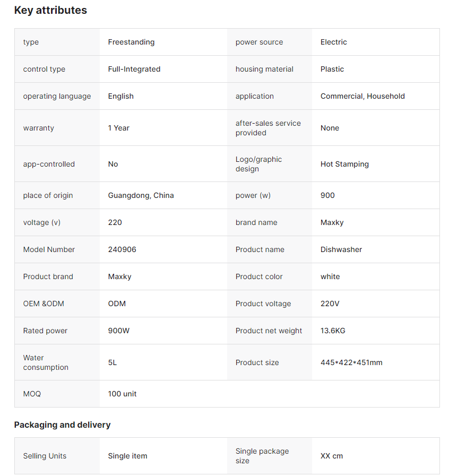The height and width of the screenshot is (476, 449).
Task: Select the Freestanding type value
Action: coord(131,42)
